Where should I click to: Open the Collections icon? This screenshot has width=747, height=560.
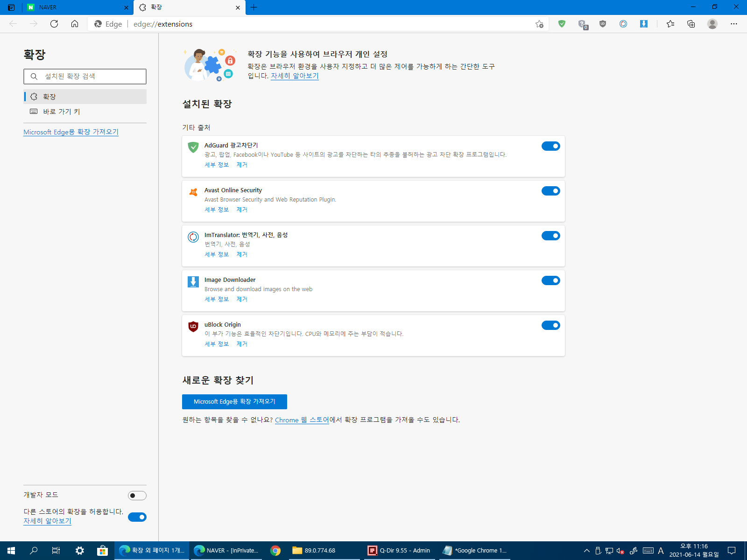pos(691,24)
